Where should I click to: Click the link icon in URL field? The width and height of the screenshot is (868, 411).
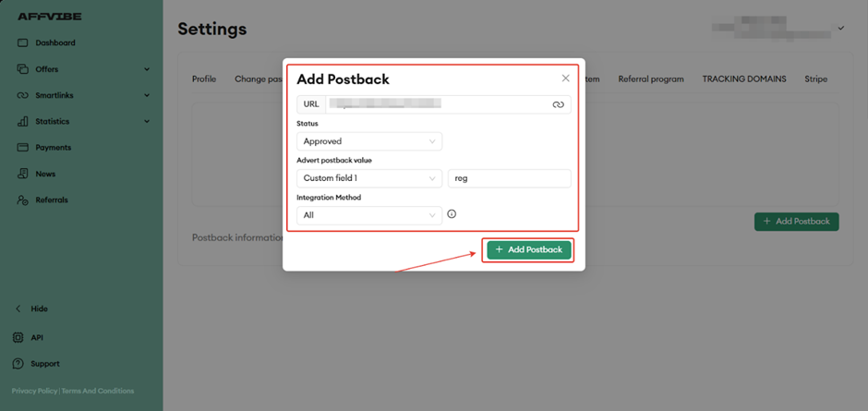[x=558, y=104]
